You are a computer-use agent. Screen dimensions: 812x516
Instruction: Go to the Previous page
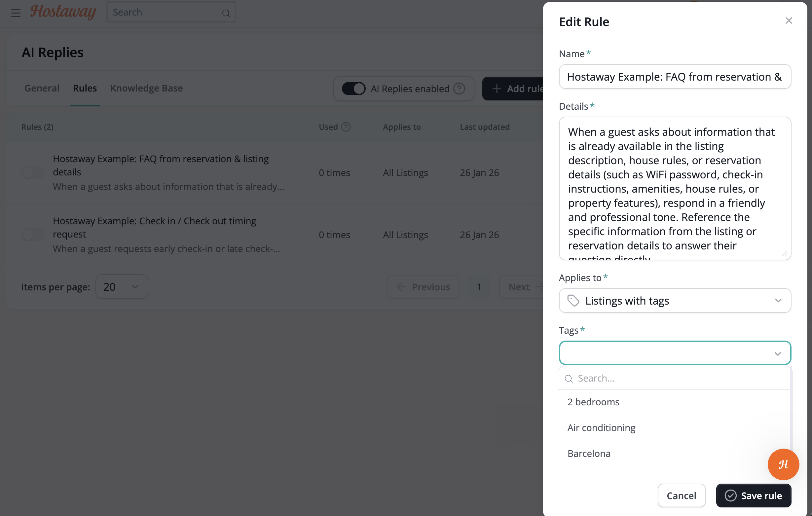tap(423, 287)
